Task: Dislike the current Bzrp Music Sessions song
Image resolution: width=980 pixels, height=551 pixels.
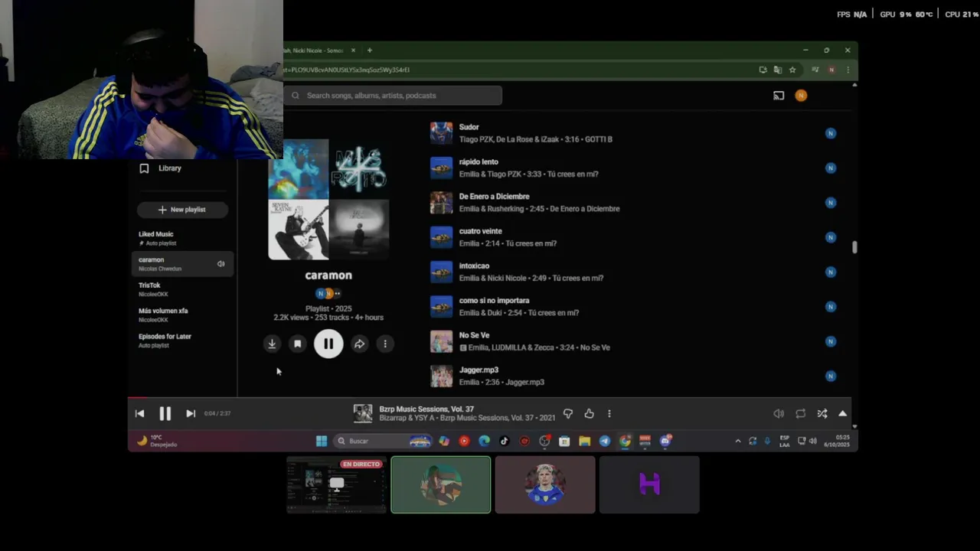Action: pos(568,413)
